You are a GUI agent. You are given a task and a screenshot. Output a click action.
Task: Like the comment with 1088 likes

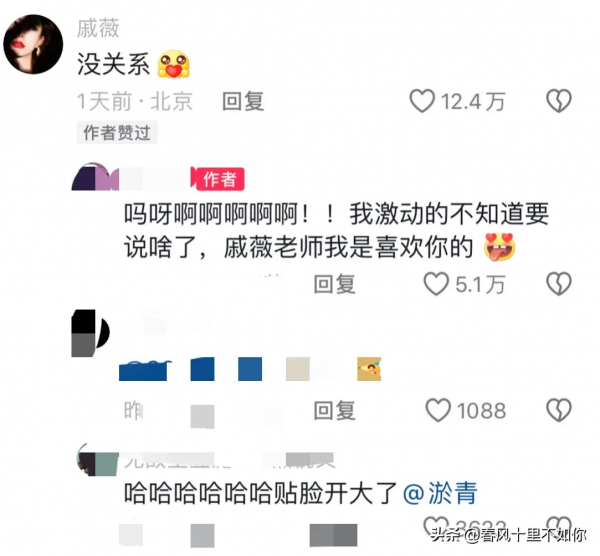(438, 410)
